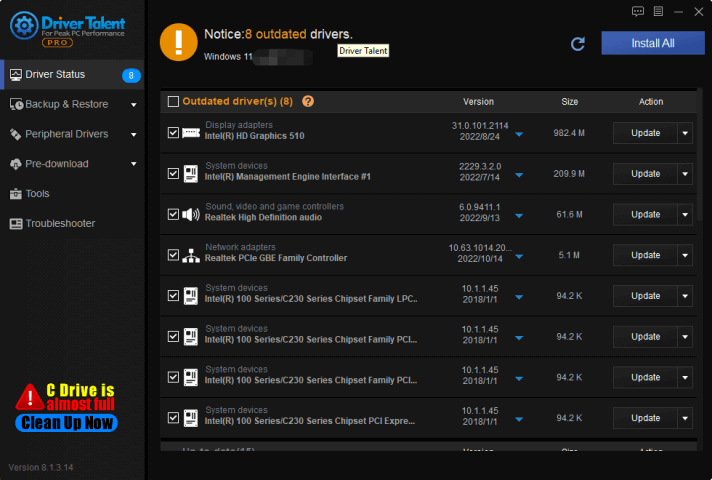This screenshot has width=712, height=480.
Task: Open Update options arrow for Realtek High Definition audio
Action: coord(685,214)
